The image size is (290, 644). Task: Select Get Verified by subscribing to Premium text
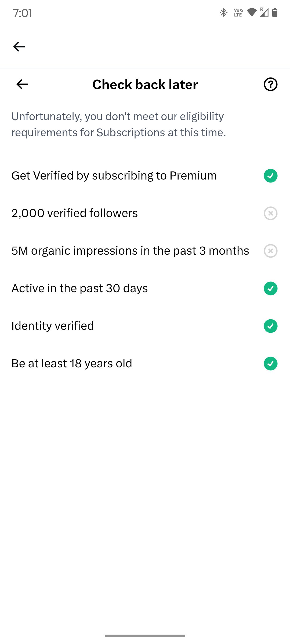click(114, 176)
